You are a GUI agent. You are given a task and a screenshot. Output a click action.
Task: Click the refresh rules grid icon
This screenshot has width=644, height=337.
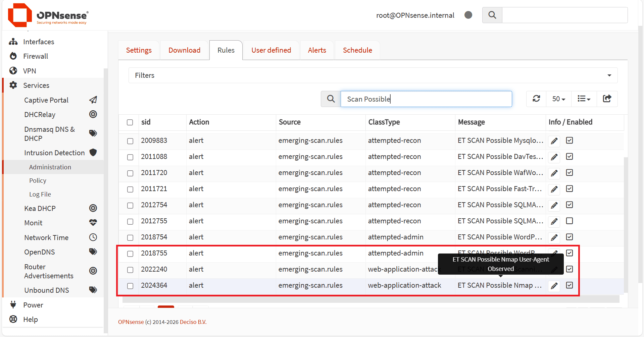coord(536,99)
